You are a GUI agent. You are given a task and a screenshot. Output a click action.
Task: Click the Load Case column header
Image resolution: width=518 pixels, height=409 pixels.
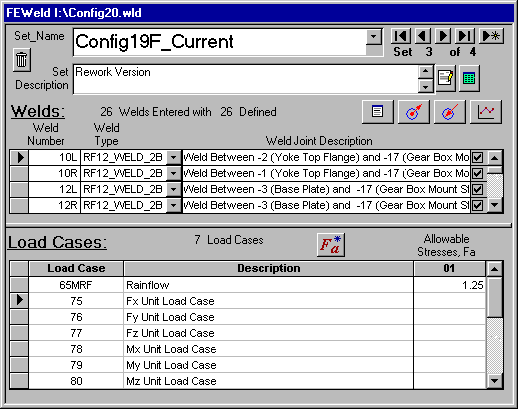(x=76, y=268)
